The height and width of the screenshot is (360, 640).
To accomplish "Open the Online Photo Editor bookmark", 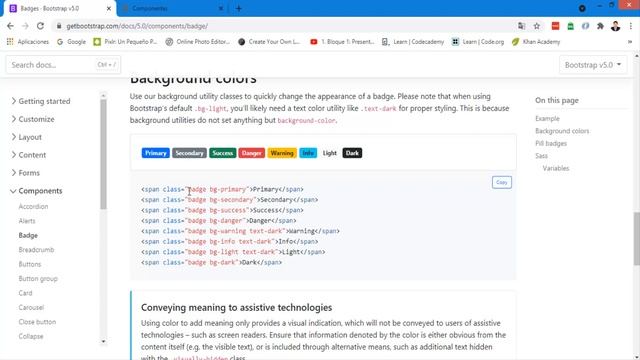I will [198, 42].
